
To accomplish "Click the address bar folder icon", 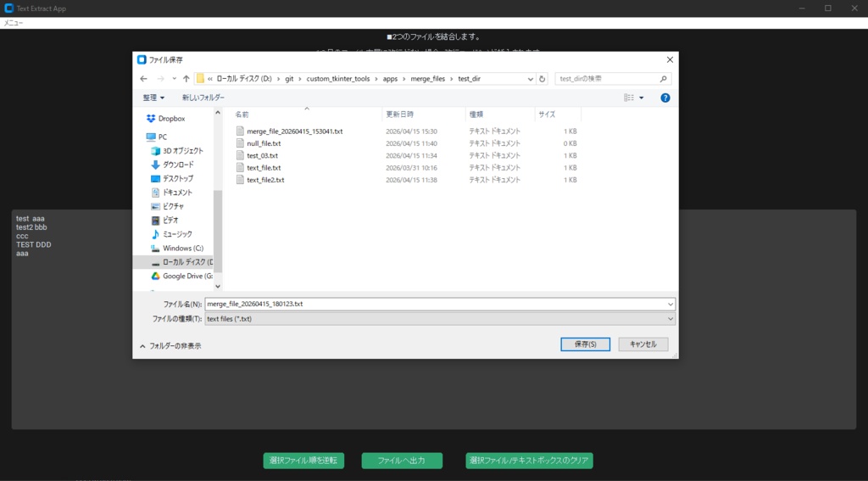I will 200,79.
